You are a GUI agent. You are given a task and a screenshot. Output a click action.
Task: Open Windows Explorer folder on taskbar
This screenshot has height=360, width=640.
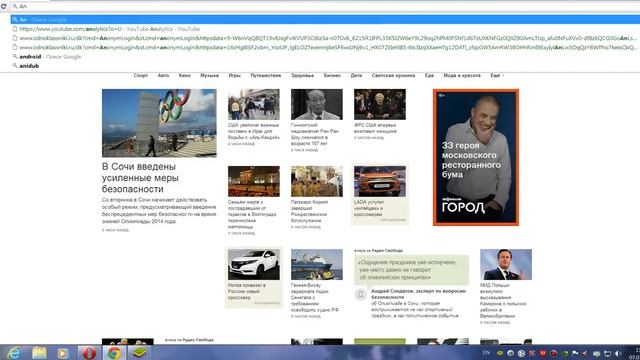pos(39,353)
